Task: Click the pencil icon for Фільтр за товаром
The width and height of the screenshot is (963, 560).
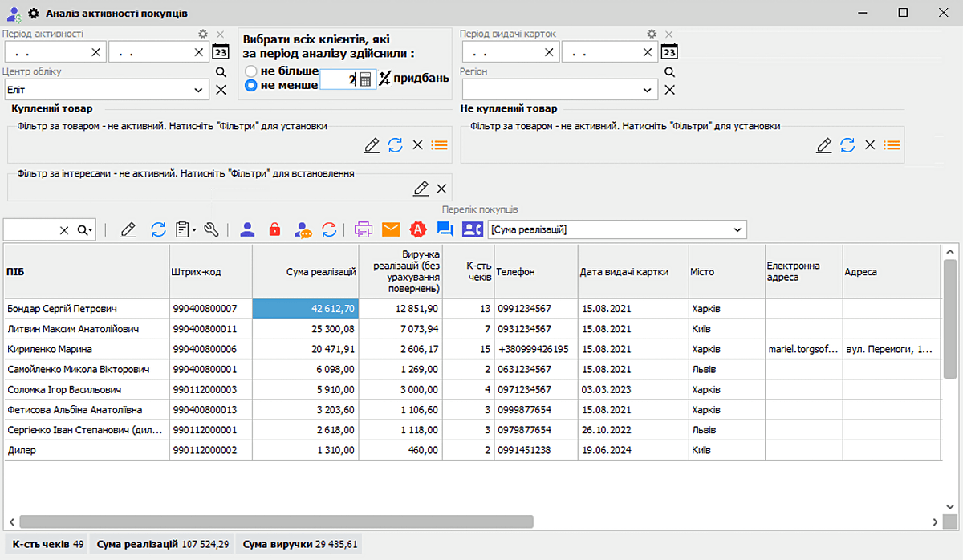Action: click(371, 145)
